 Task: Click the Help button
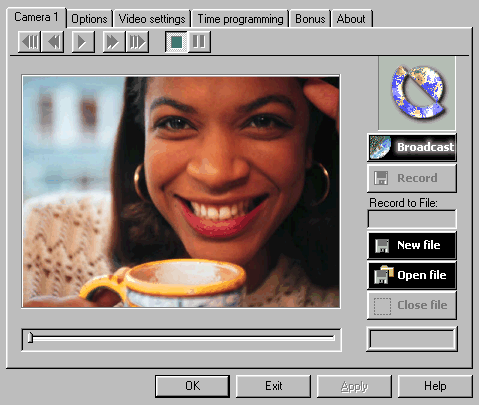point(435,386)
